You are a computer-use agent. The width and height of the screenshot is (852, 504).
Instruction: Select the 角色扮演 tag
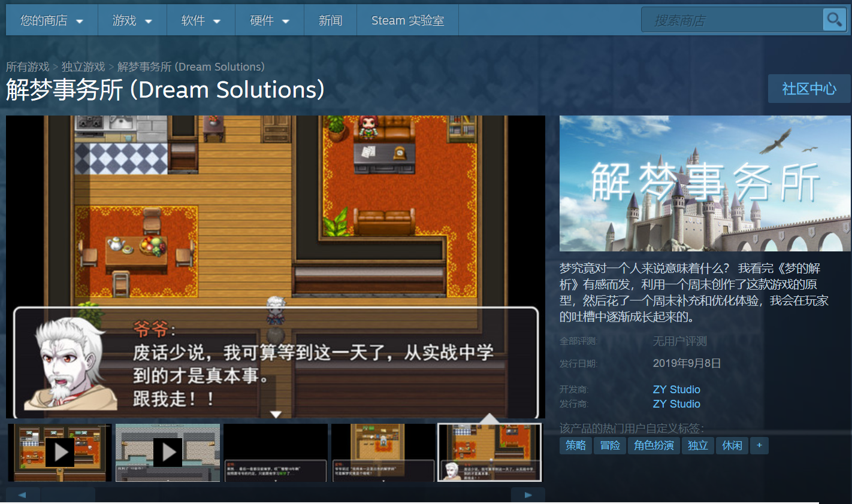(654, 445)
